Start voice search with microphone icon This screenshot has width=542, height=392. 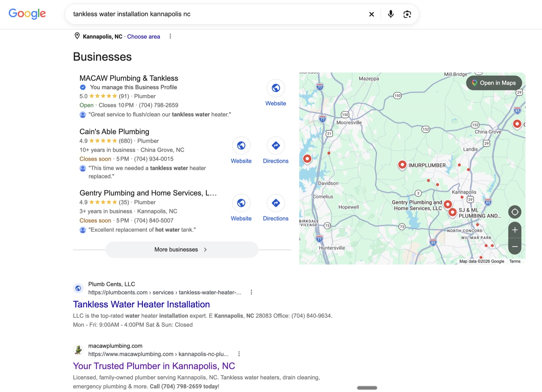click(x=391, y=14)
